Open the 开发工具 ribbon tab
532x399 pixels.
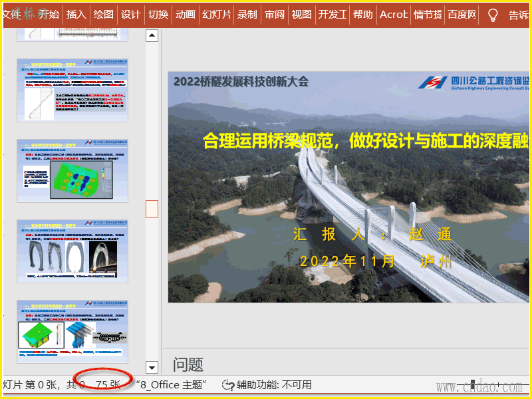coord(332,15)
